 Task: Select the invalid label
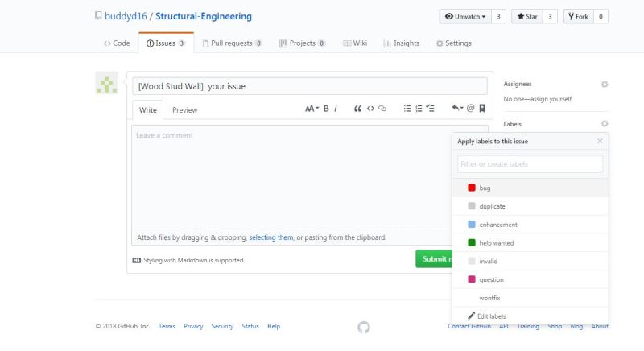[x=530, y=261]
